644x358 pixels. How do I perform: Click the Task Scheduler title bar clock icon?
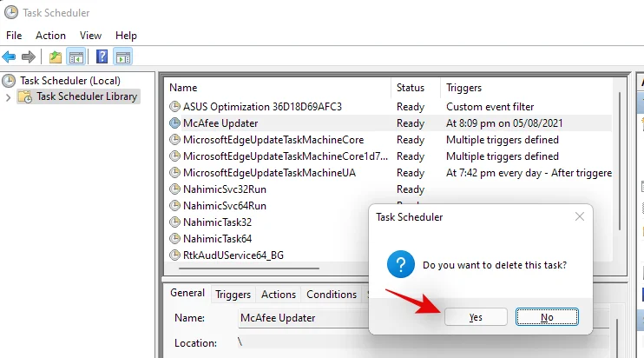[11, 12]
